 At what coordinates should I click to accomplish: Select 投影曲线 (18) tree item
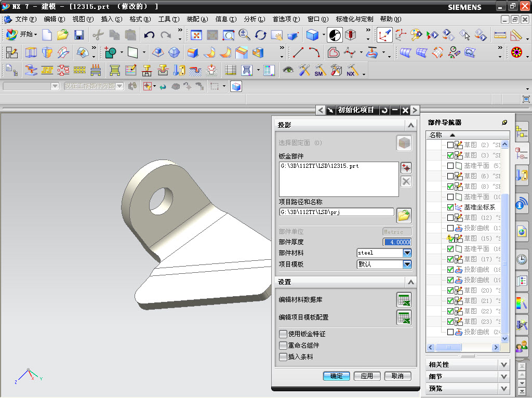click(x=478, y=270)
